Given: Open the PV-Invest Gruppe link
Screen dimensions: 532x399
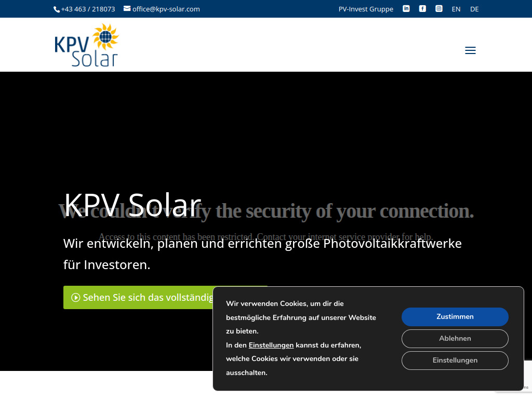Looking at the screenshot, I should [x=366, y=9].
